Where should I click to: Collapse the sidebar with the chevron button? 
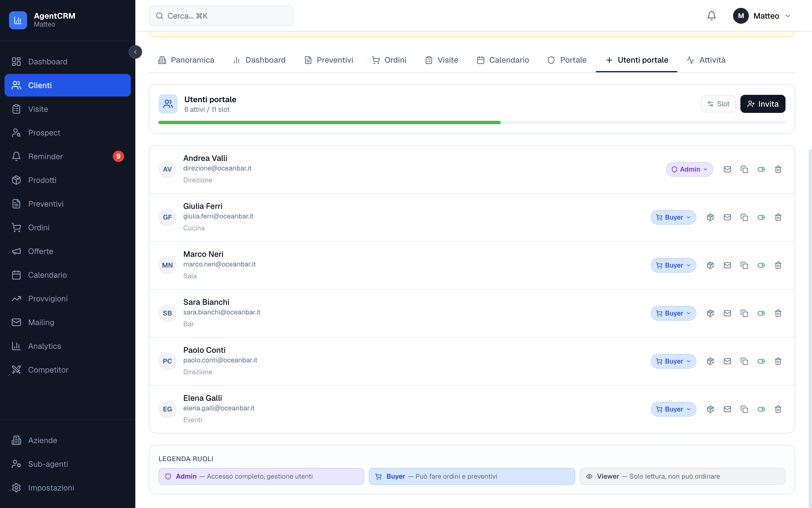(x=135, y=52)
